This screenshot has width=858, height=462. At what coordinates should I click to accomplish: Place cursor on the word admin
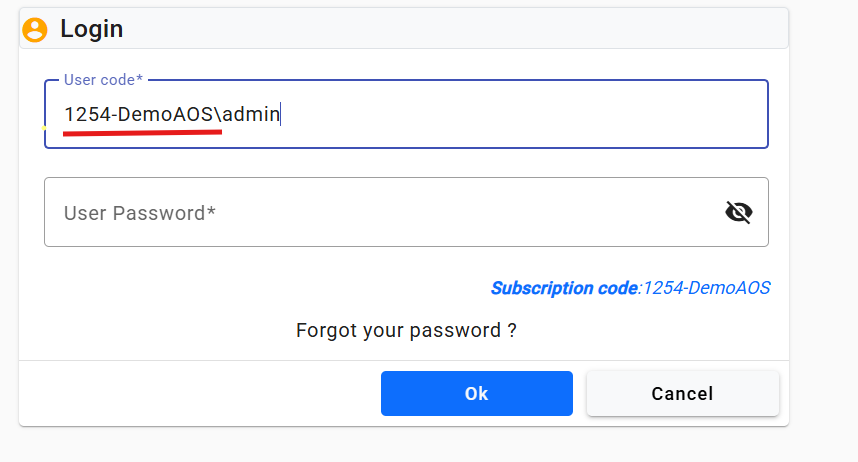tap(251, 115)
